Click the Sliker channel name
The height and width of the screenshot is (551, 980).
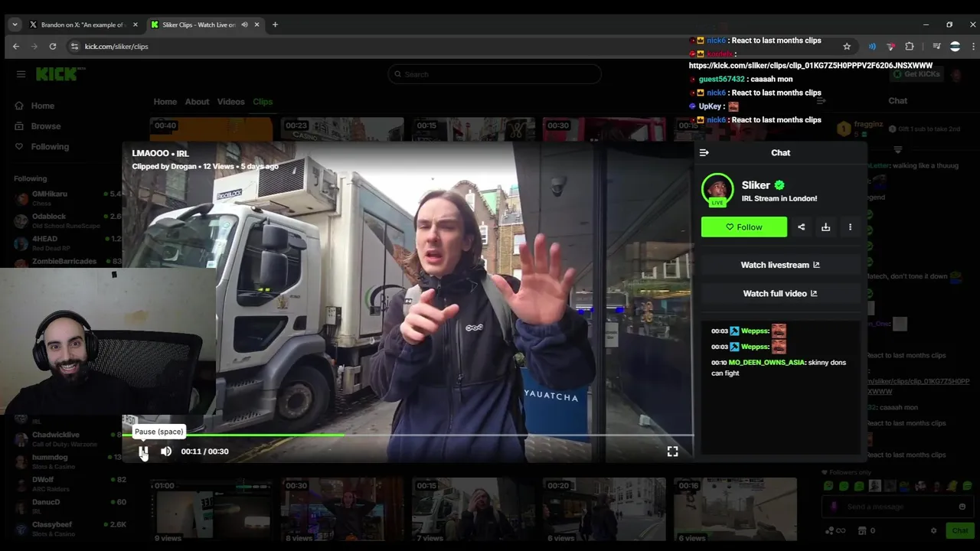click(x=756, y=185)
